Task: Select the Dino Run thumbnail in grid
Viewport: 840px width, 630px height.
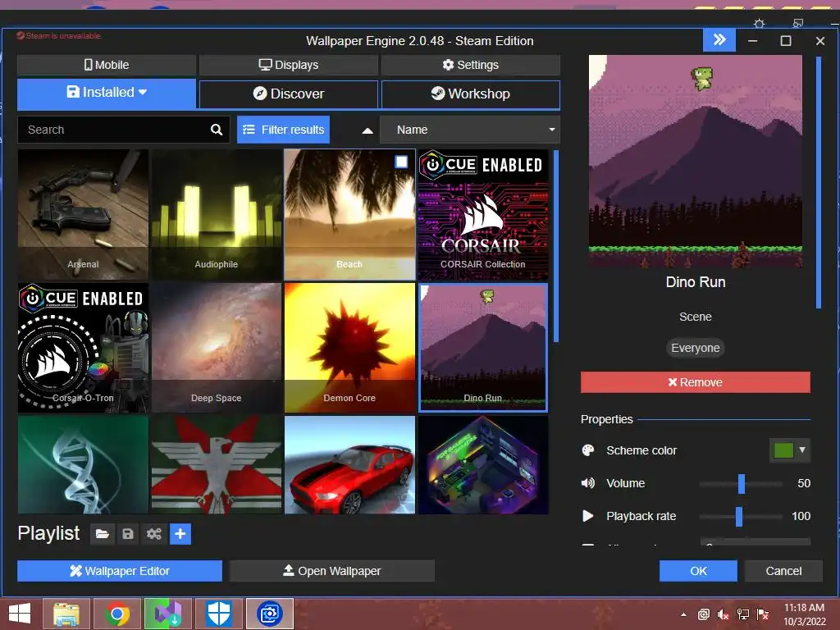Action: pyautogui.click(x=482, y=348)
